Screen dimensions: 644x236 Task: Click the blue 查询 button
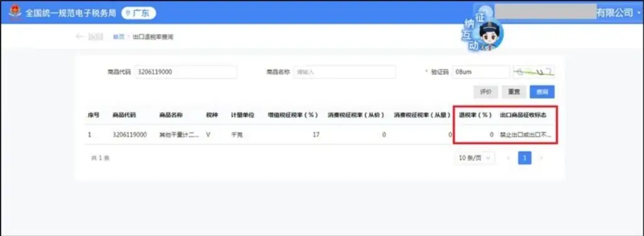[542, 92]
